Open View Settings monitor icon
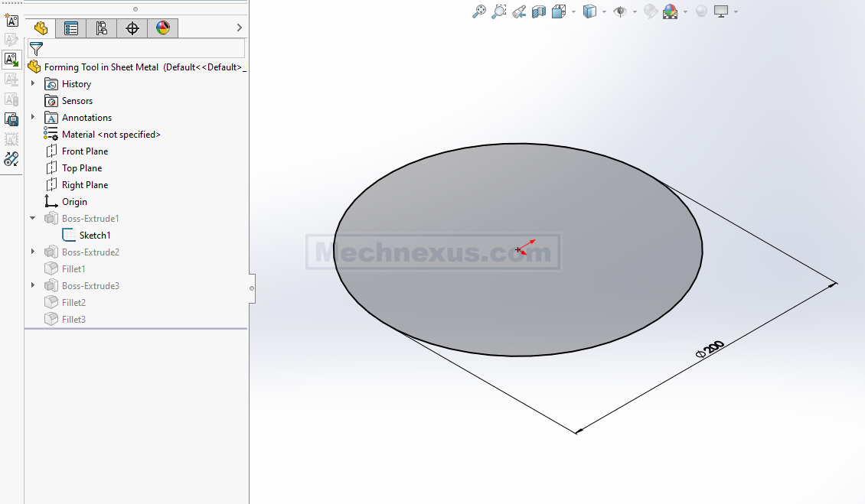Screen dimensions: 865x504 tap(721, 11)
